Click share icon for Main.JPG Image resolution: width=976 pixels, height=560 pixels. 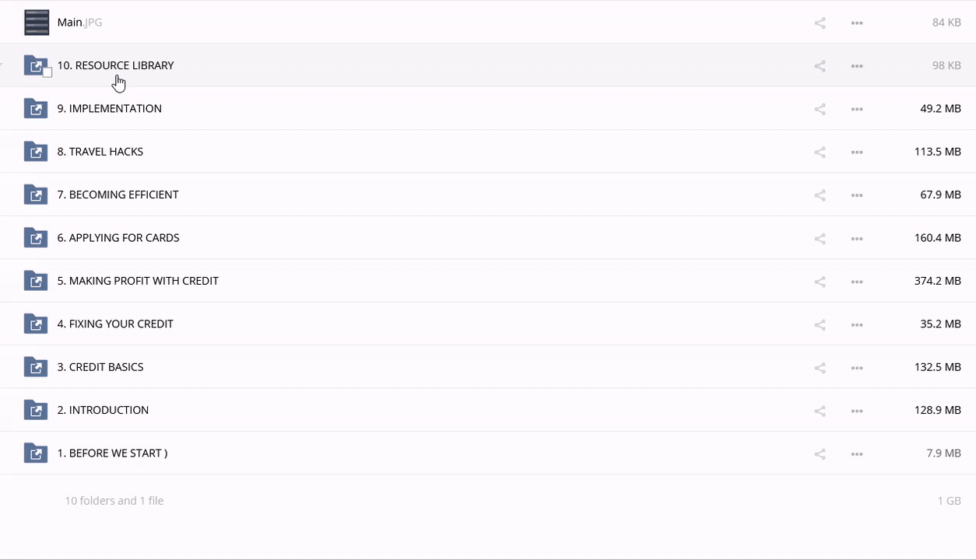click(820, 23)
